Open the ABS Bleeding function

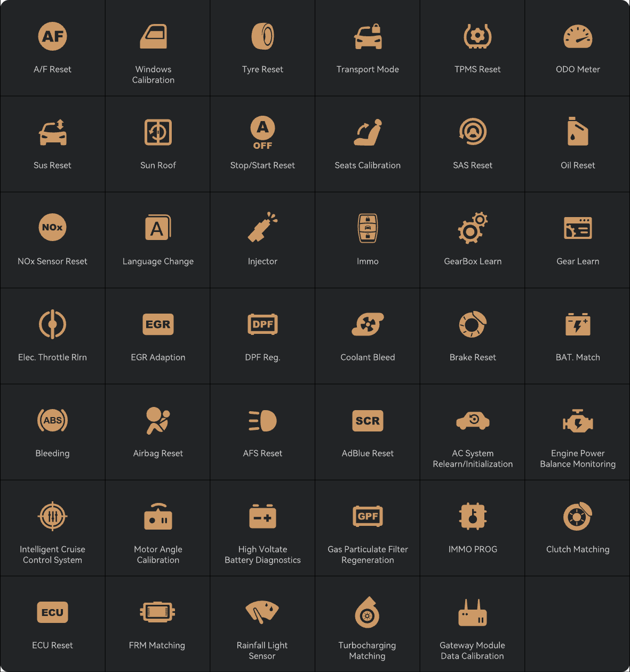point(52,432)
